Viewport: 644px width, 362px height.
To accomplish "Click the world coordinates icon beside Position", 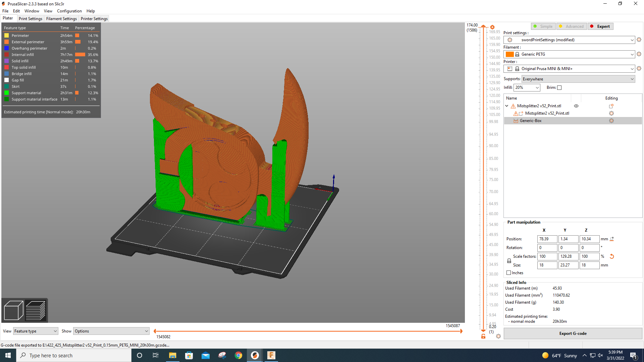I will tap(612, 239).
